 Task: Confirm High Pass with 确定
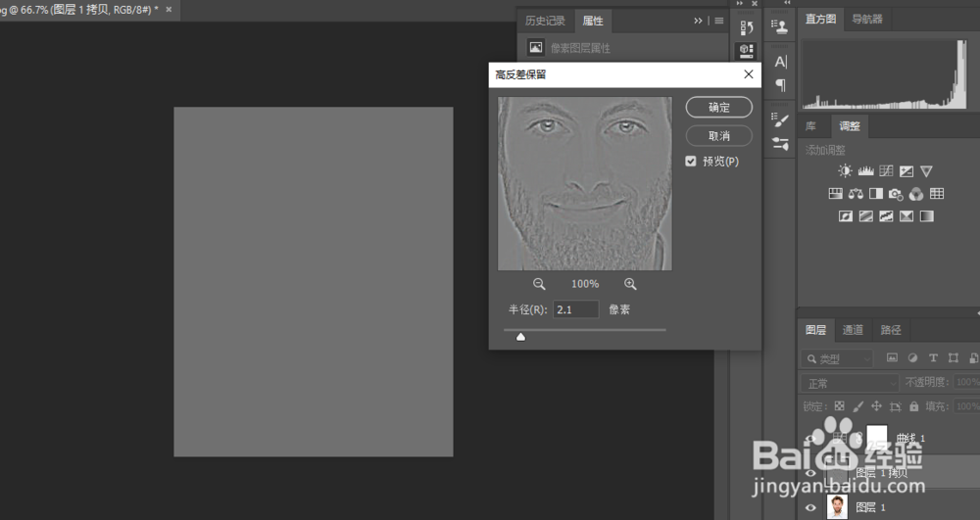click(x=718, y=108)
